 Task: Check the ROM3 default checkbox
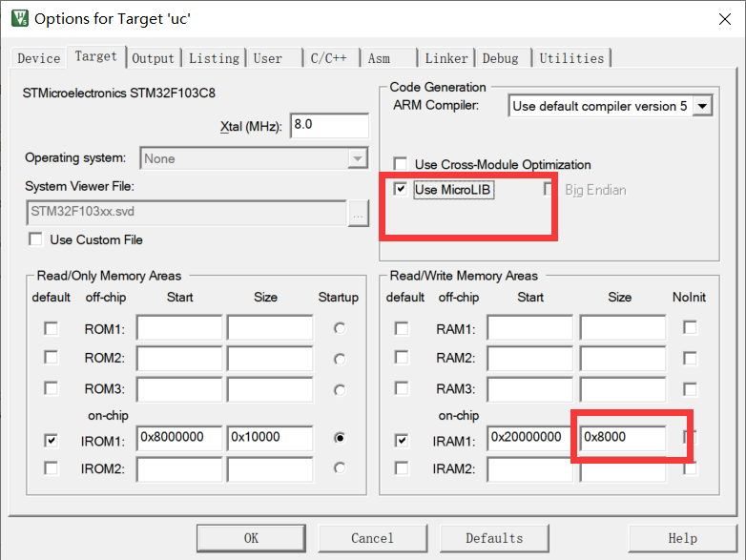pyautogui.click(x=51, y=388)
